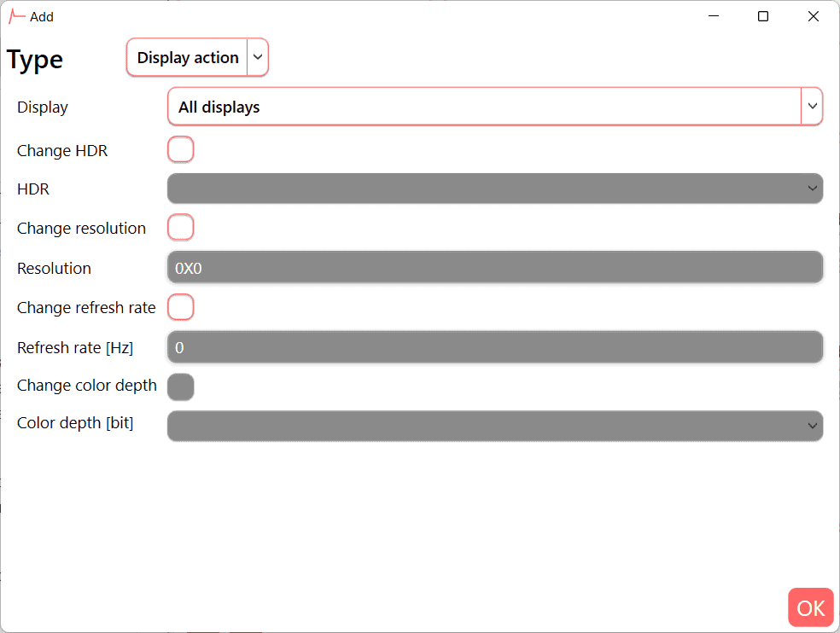Click the app icon in title bar
Screen dimensions: 840x633
pyautogui.click(x=16, y=16)
